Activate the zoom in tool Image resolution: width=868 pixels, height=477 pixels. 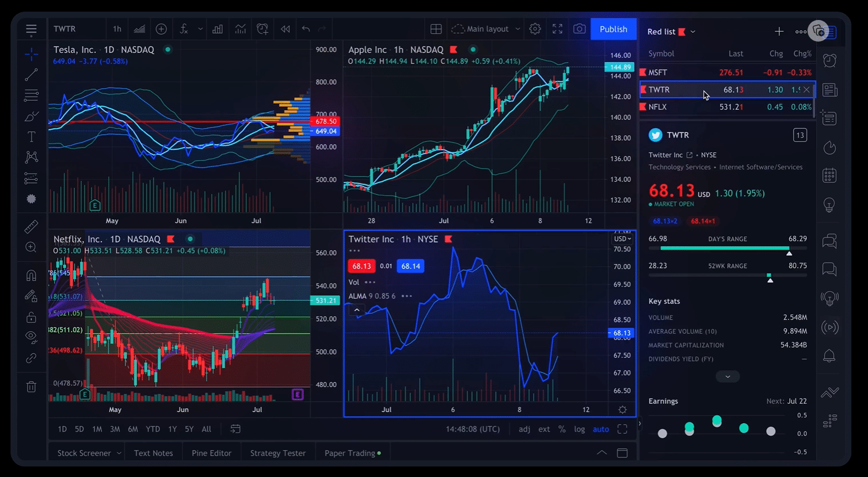click(31, 247)
